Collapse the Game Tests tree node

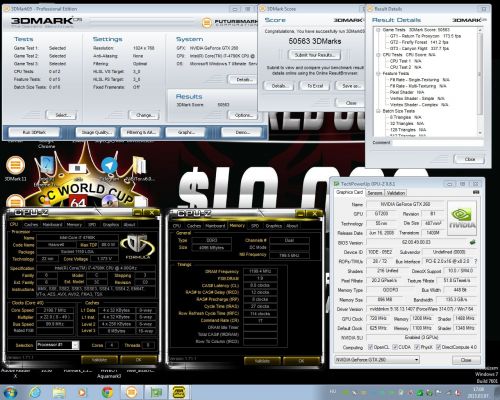pyautogui.click(x=378, y=30)
